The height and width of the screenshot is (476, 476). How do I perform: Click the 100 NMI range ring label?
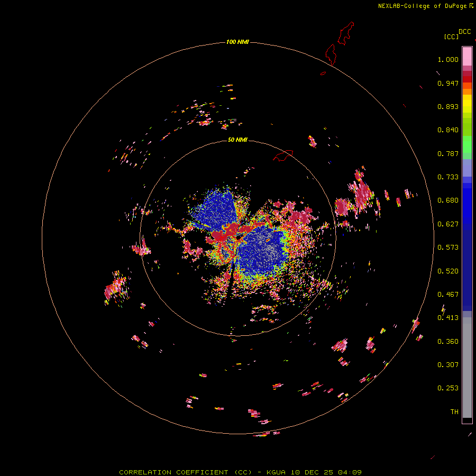coord(237,42)
